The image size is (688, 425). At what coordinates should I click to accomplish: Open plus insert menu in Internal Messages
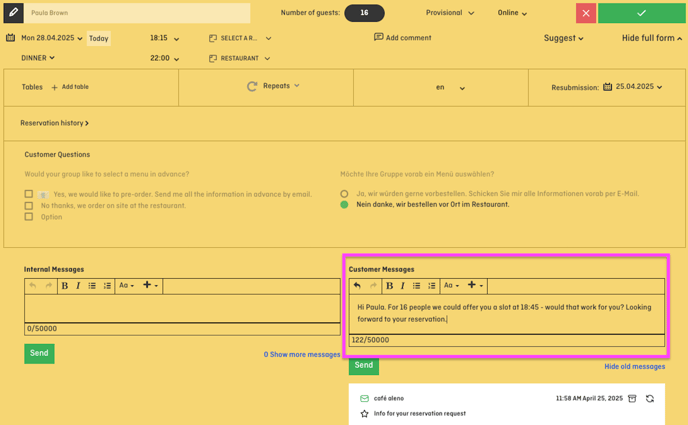pyautogui.click(x=150, y=286)
